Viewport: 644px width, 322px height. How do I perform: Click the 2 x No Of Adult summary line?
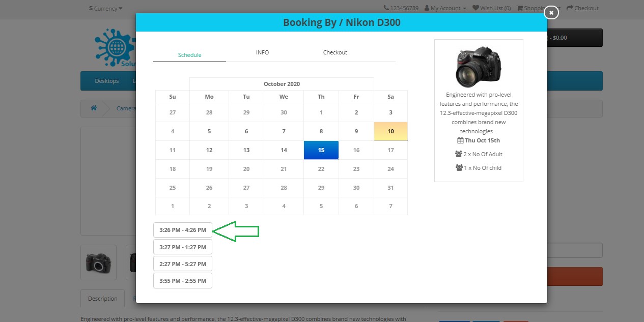(479, 154)
